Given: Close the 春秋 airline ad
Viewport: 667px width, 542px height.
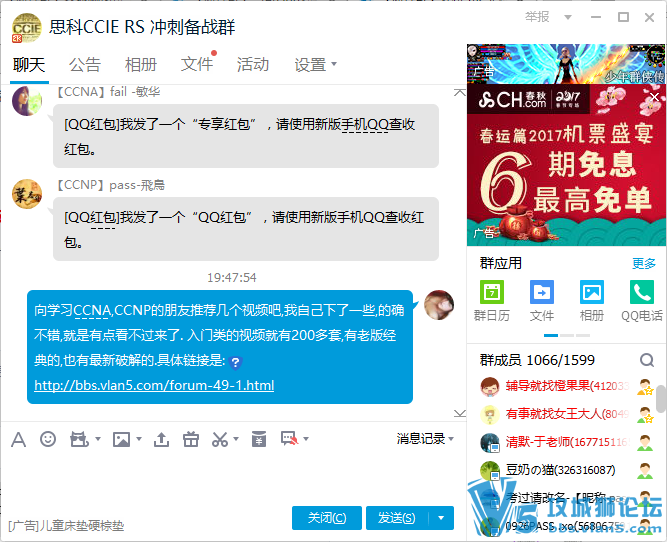Looking at the screenshot, I should click(x=654, y=97).
